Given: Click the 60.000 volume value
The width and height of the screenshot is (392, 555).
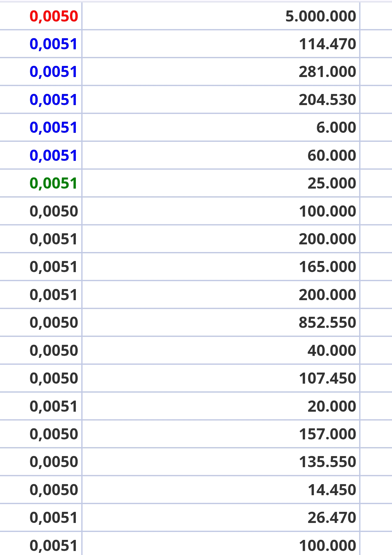Looking at the screenshot, I should coord(332,156).
